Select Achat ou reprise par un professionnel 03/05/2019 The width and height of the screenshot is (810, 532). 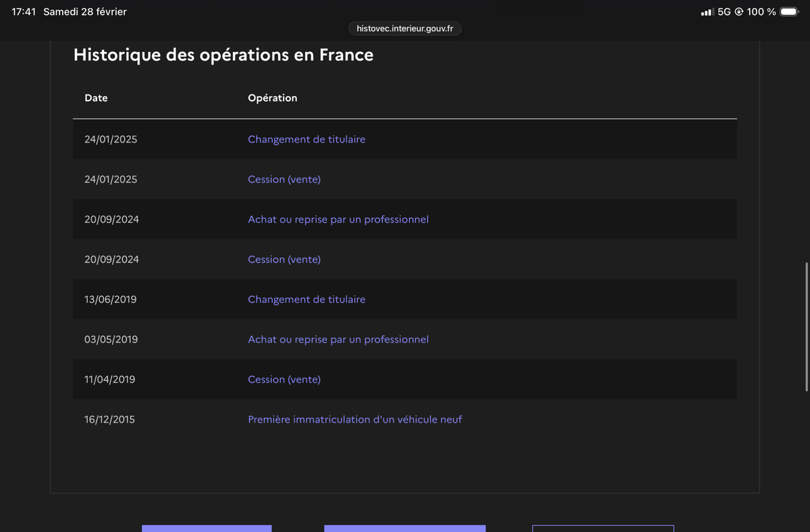338,340
